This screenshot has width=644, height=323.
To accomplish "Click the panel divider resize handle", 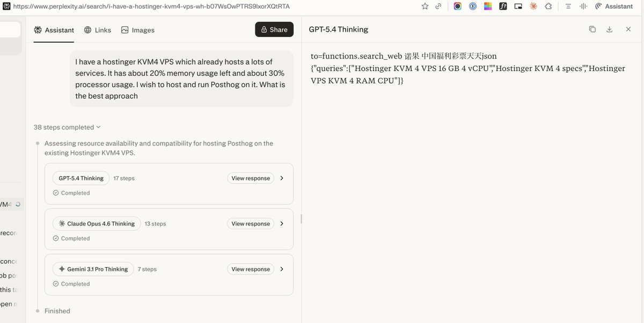I will click(x=301, y=219).
